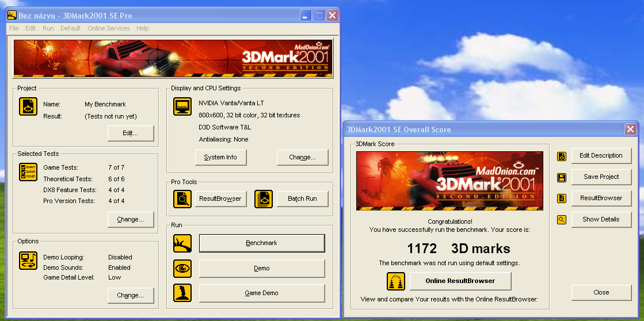Click the Online ResultBrowser people icon
644x321 pixels.
point(396,281)
